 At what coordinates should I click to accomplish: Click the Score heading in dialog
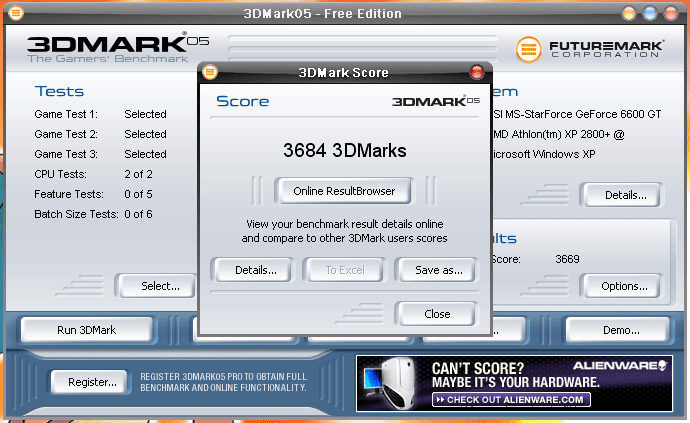coord(242,101)
